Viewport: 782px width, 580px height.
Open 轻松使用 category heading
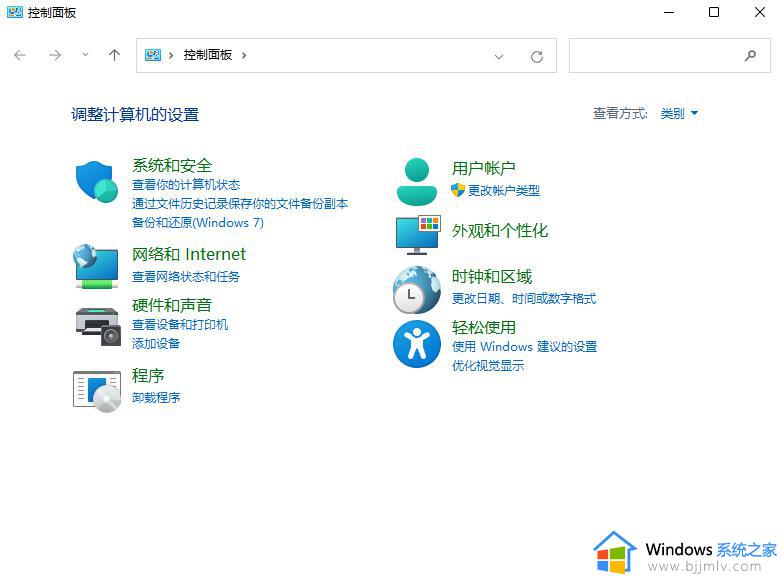click(x=484, y=328)
